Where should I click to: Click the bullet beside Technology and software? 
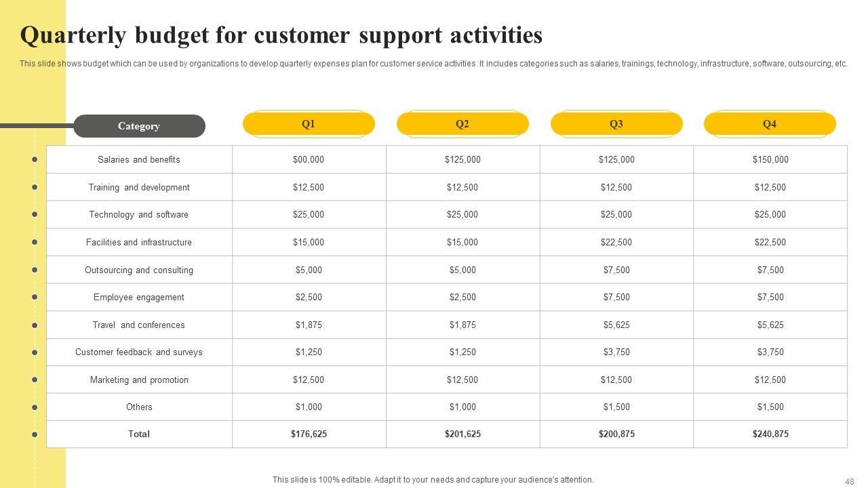click(x=35, y=215)
